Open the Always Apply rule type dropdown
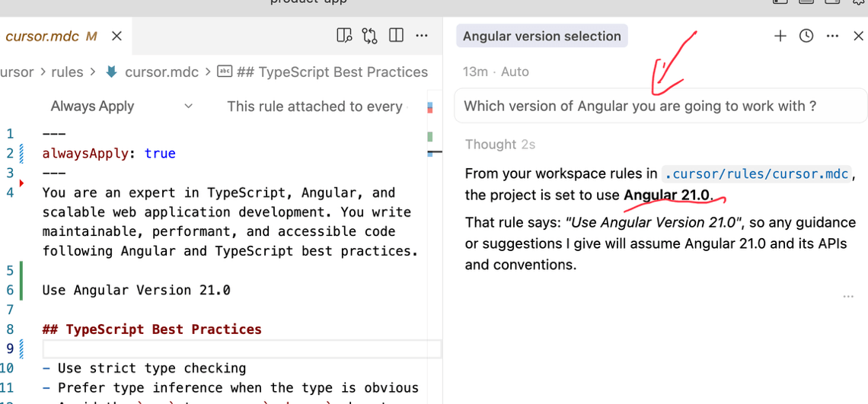Screen dimensions: 868x404 120,107
